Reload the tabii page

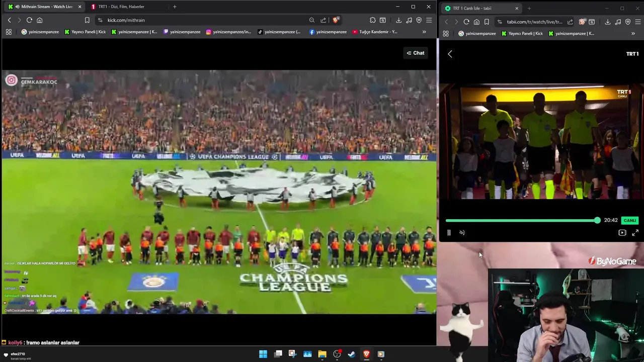(x=466, y=22)
